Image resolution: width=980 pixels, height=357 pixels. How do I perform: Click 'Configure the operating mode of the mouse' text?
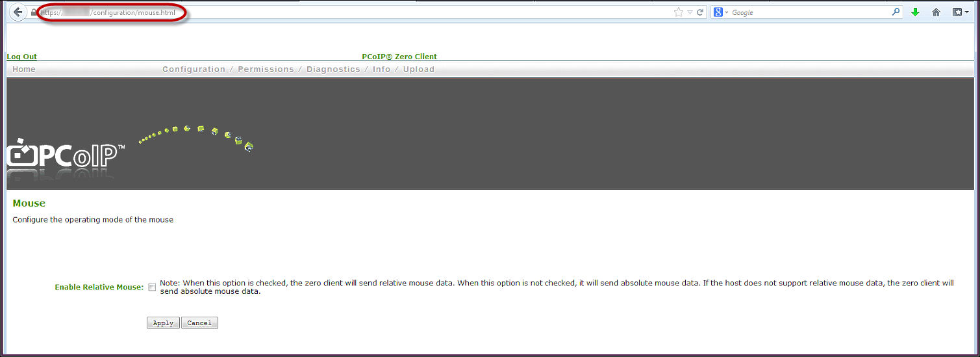93,220
